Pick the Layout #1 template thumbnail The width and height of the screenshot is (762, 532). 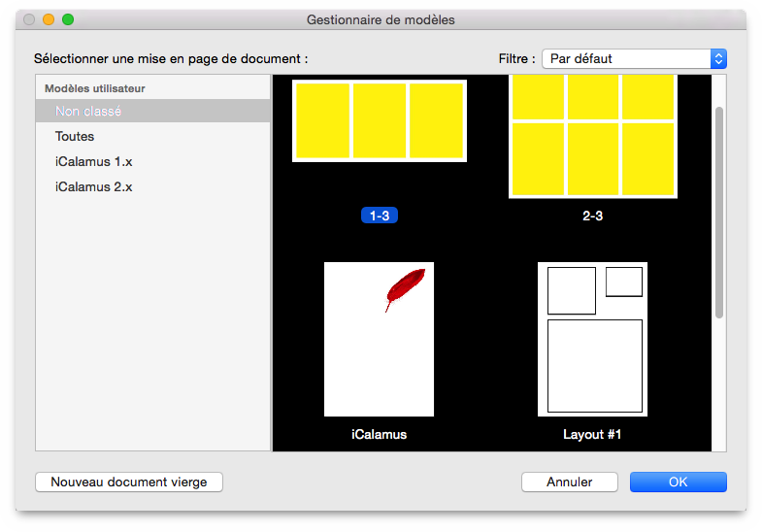pyautogui.click(x=592, y=339)
